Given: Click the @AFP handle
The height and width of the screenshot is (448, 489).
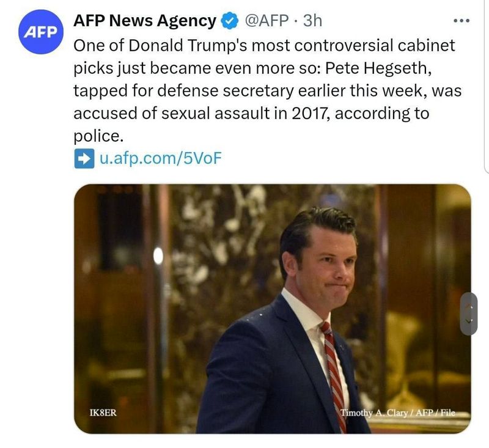Looking at the screenshot, I should coord(267,21).
